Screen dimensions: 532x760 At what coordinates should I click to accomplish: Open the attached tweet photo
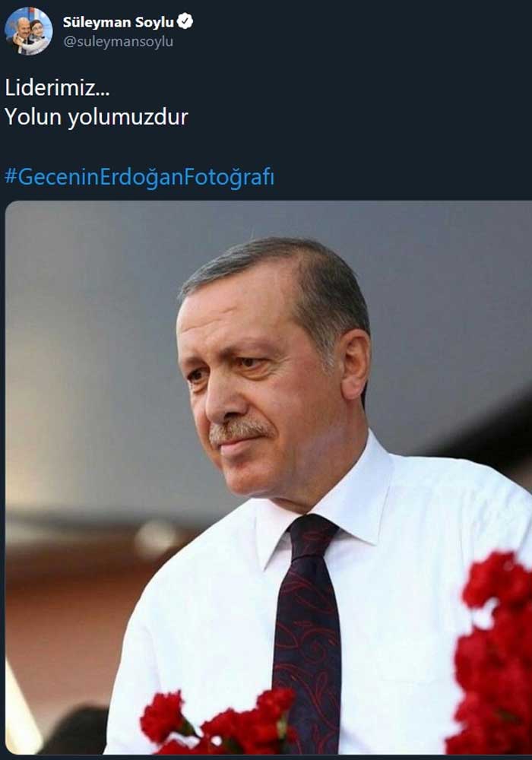(x=268, y=477)
